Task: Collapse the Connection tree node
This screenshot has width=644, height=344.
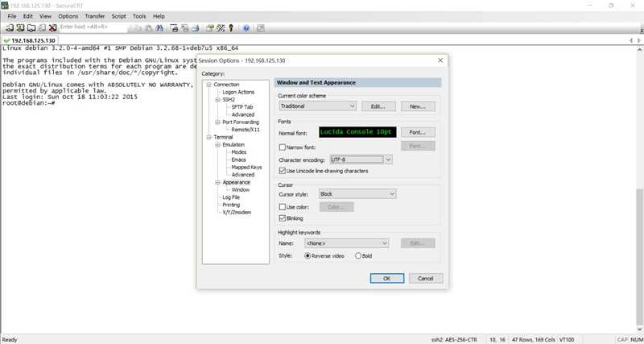Action: (208, 85)
